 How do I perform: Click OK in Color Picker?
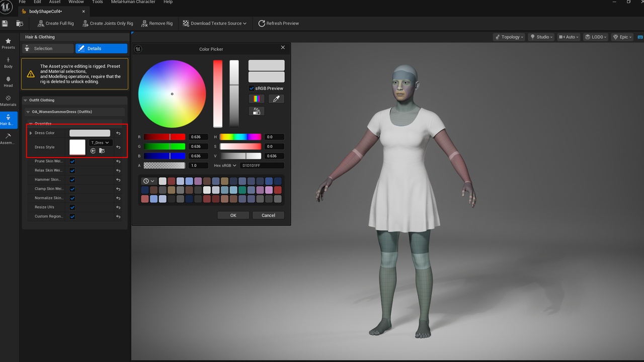click(233, 215)
